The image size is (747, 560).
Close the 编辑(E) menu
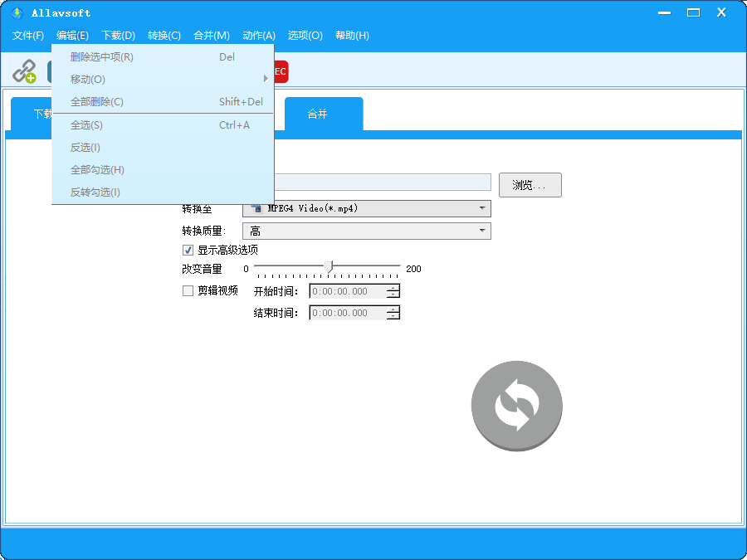coord(72,35)
